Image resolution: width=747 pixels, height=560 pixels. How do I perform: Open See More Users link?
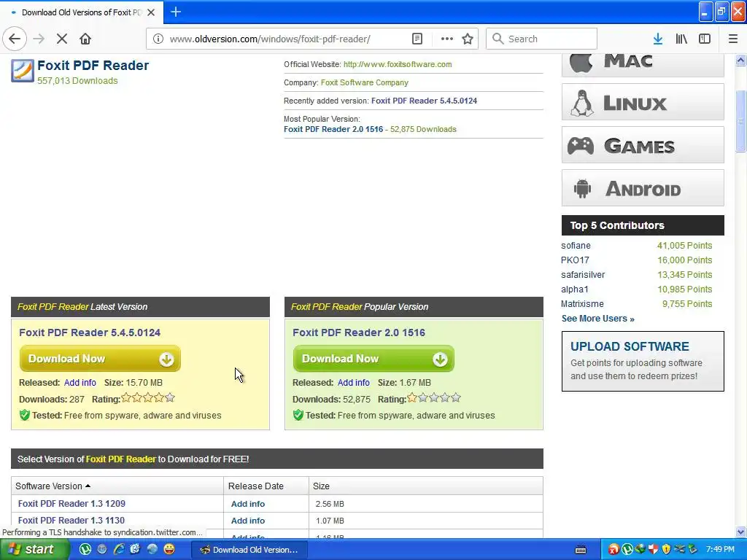598,319
